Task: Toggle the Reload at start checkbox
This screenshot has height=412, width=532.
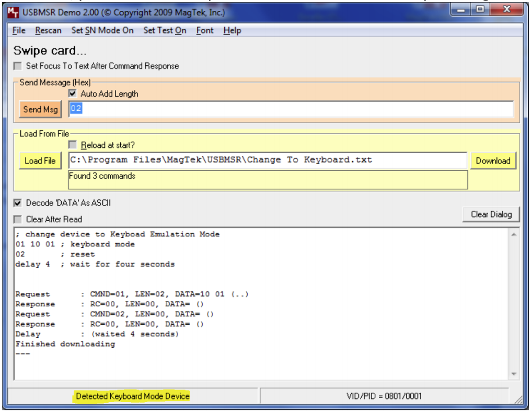Action: (x=73, y=145)
